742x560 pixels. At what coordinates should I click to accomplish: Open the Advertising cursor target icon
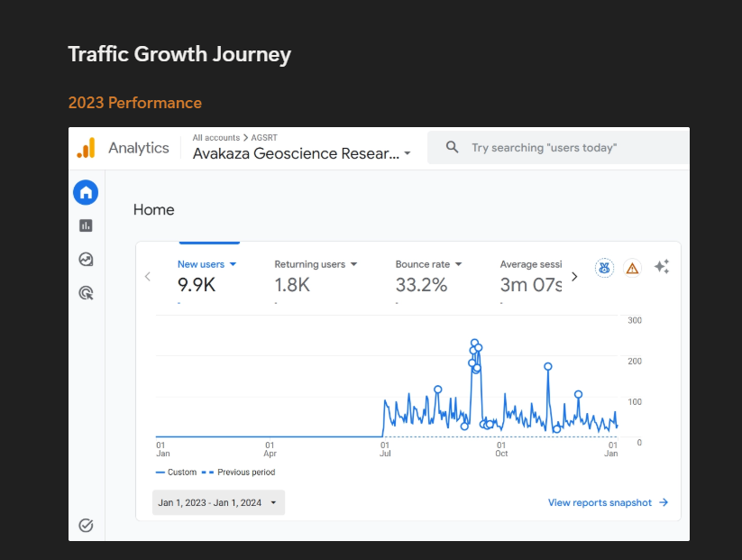click(86, 293)
